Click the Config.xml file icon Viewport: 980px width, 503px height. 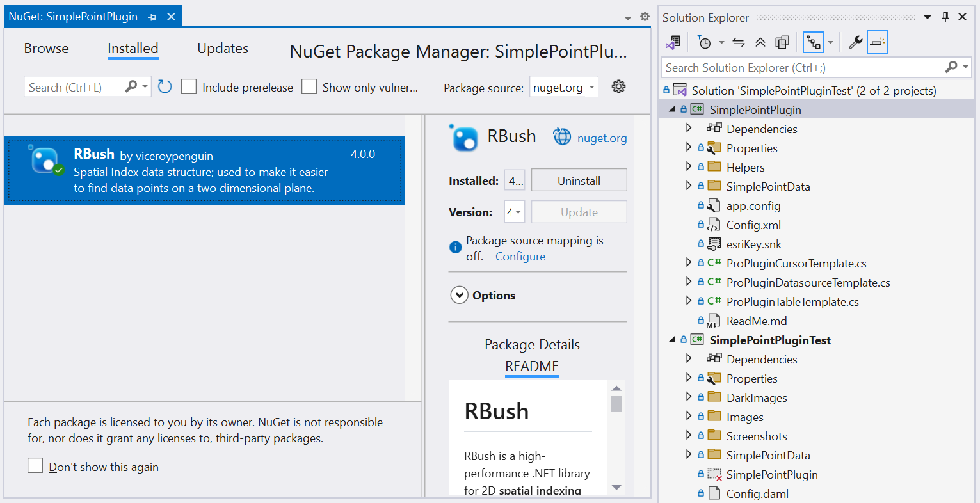pos(714,225)
